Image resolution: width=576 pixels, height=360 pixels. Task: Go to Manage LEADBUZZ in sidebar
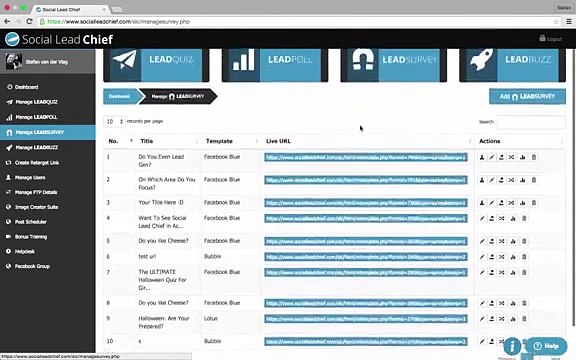[x=36, y=148]
